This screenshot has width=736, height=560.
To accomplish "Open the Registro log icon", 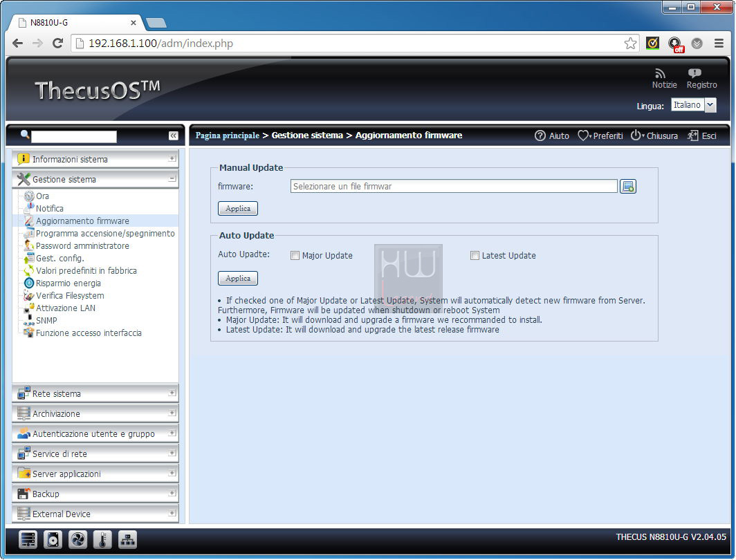I will (x=694, y=73).
